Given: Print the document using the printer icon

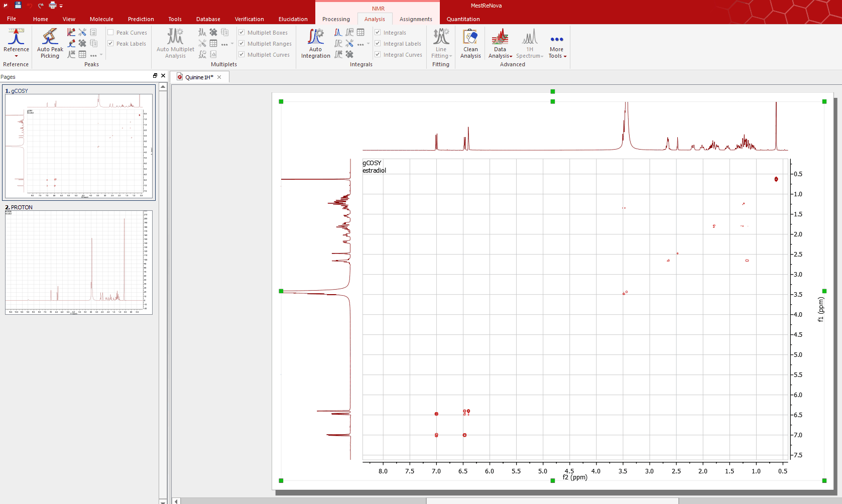Looking at the screenshot, I should (x=52, y=6).
